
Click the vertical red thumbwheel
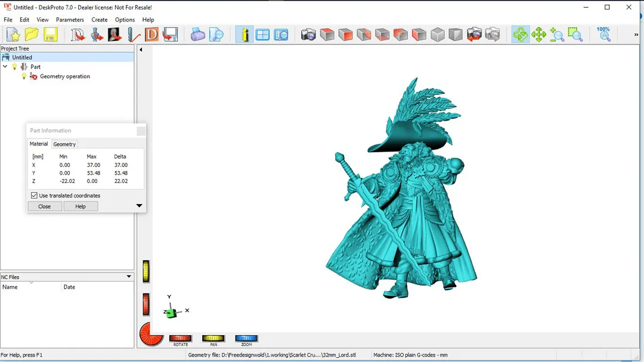click(x=146, y=305)
